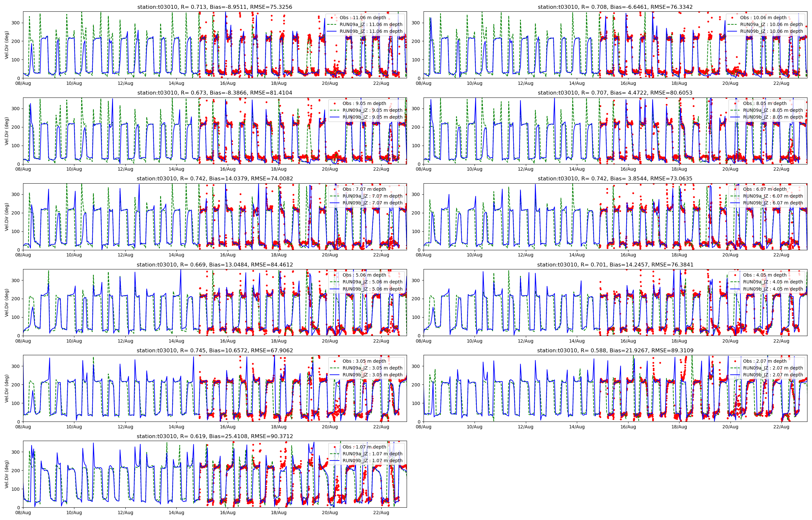
Task: Select legend entry 'RUN09a_JZ : 5.06 m depth'
Action: click(372, 282)
